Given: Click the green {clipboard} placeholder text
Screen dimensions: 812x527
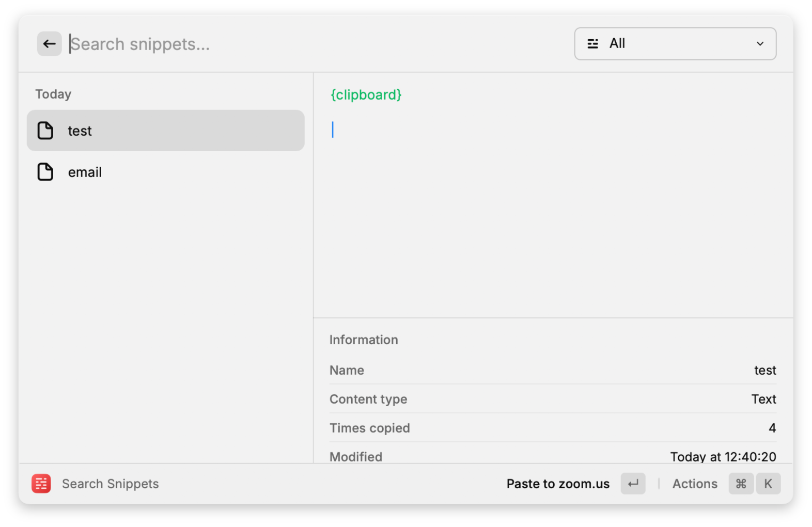Looking at the screenshot, I should pyautogui.click(x=366, y=95).
